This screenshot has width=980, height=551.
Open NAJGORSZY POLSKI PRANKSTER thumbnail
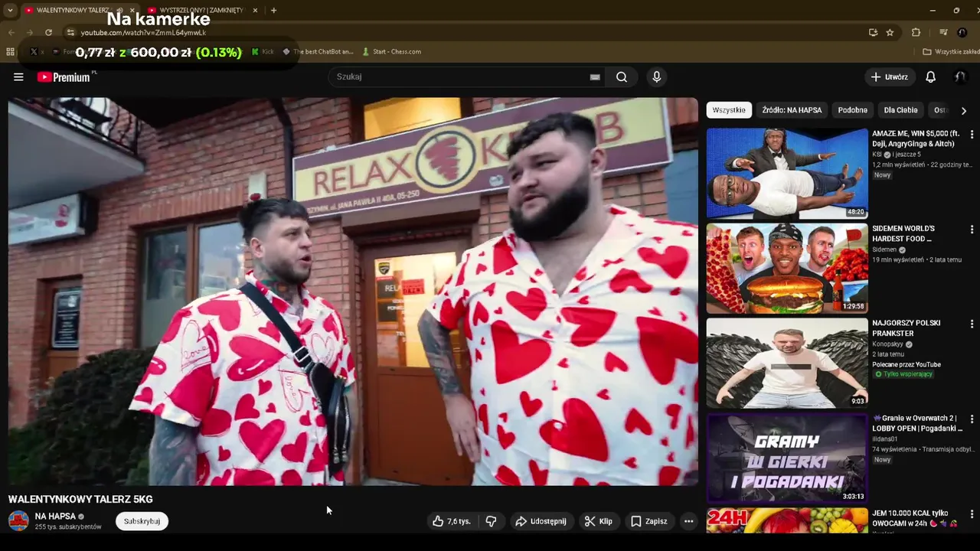click(x=787, y=363)
